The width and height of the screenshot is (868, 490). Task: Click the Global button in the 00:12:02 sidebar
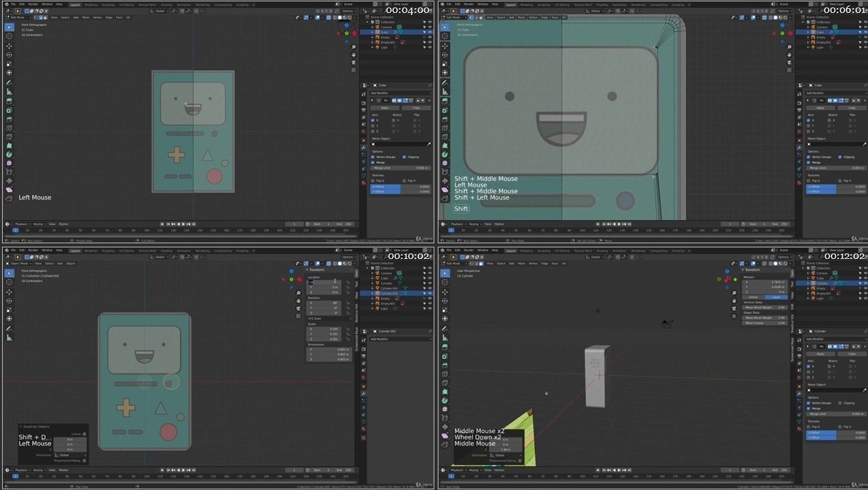tap(753, 297)
